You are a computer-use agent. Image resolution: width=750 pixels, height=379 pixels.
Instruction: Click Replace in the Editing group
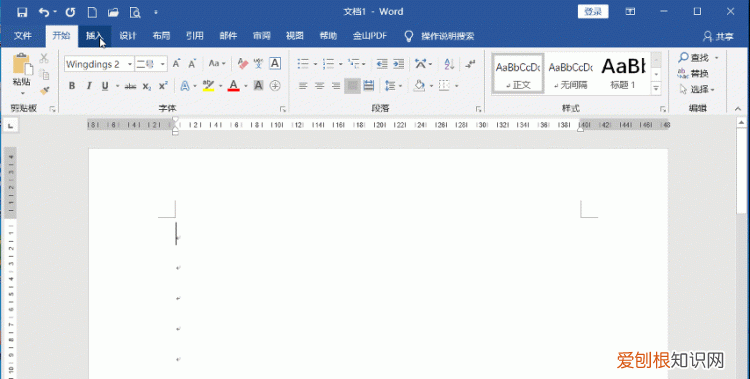(693, 74)
